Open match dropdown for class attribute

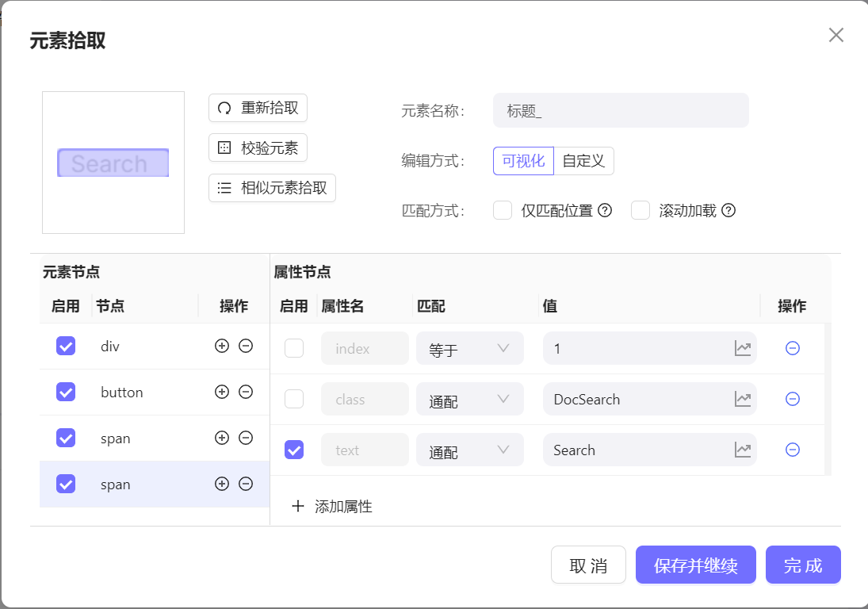pyautogui.click(x=469, y=400)
